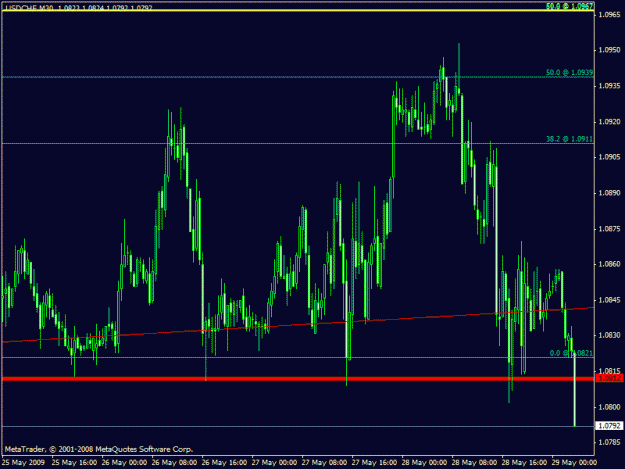The image size is (625, 469).
Task: Click the "26 May 08:00" time axis label
Action: pyautogui.click(x=174, y=462)
